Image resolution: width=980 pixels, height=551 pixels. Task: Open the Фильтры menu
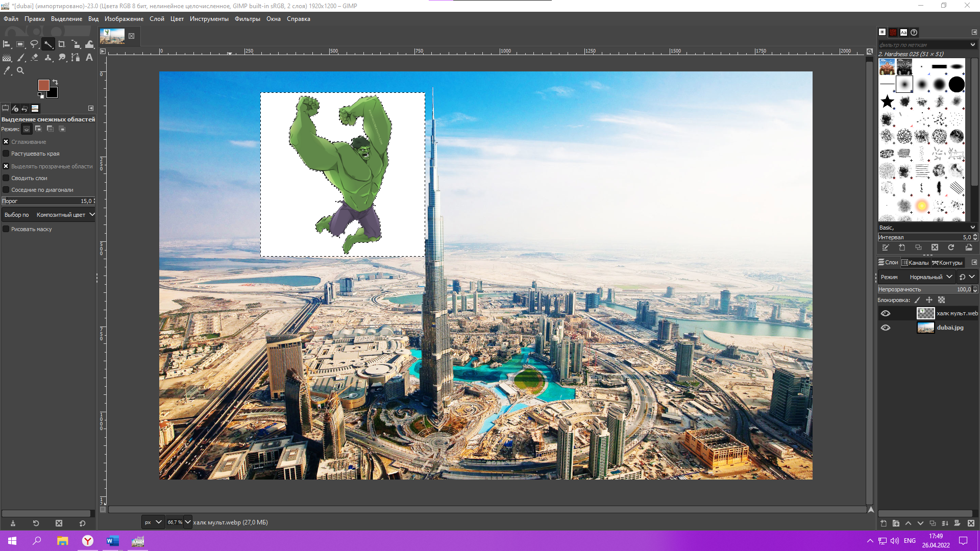point(247,19)
